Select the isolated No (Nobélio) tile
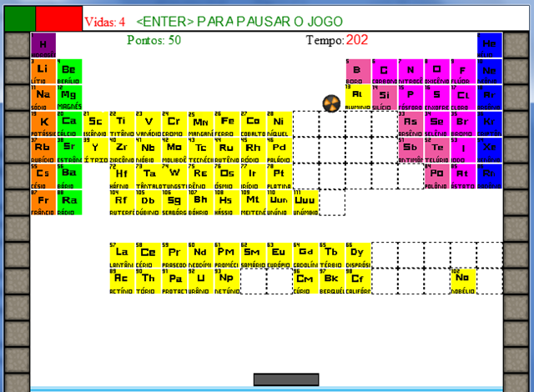The image size is (534, 392). point(463,280)
